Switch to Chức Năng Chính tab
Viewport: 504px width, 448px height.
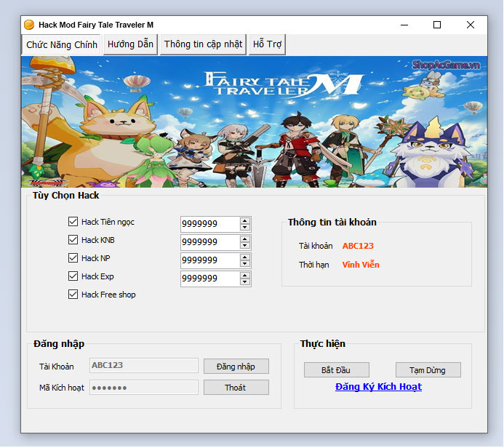(62, 44)
